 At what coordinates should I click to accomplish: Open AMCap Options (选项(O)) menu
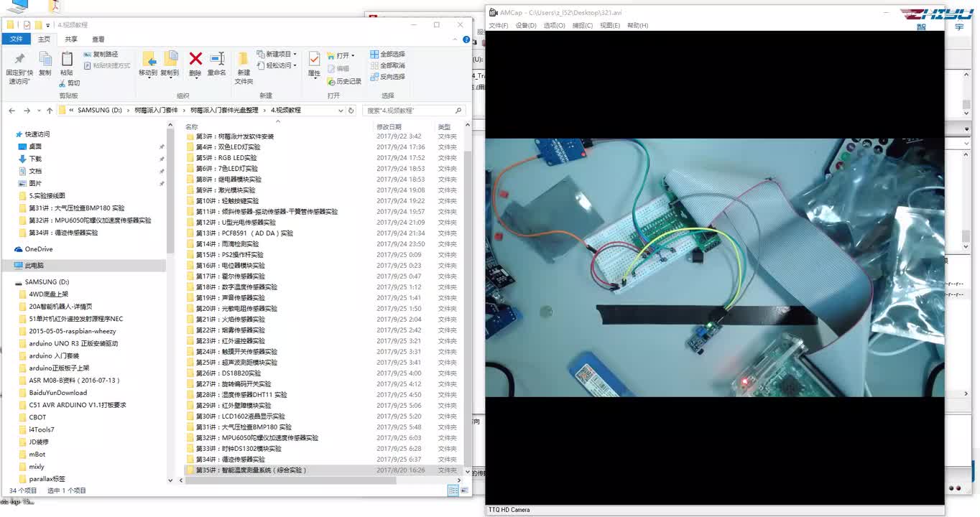[x=554, y=25]
